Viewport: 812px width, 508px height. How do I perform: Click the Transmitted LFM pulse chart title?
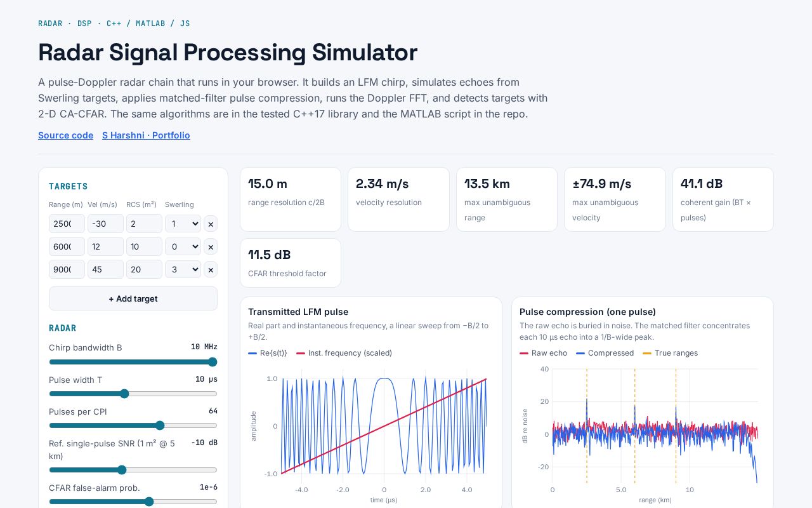point(298,312)
